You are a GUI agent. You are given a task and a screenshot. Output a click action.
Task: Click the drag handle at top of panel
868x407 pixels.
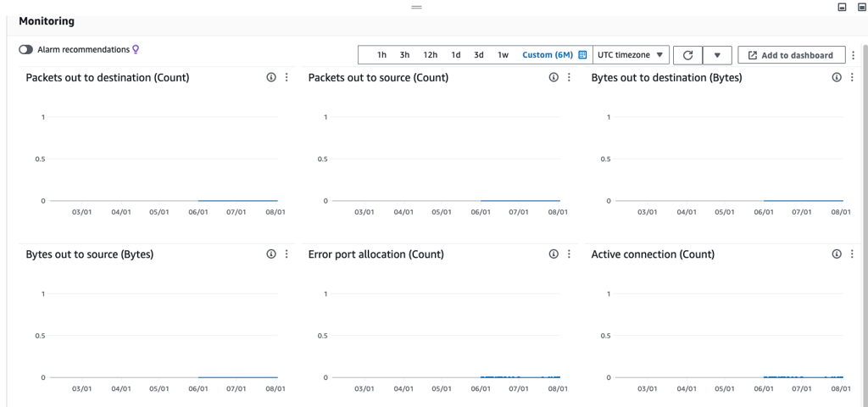[416, 7]
